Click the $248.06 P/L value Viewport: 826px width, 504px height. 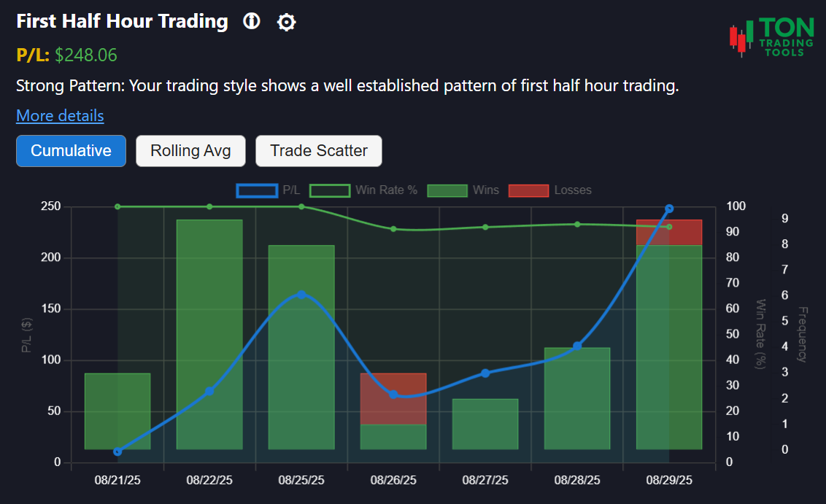click(85, 55)
